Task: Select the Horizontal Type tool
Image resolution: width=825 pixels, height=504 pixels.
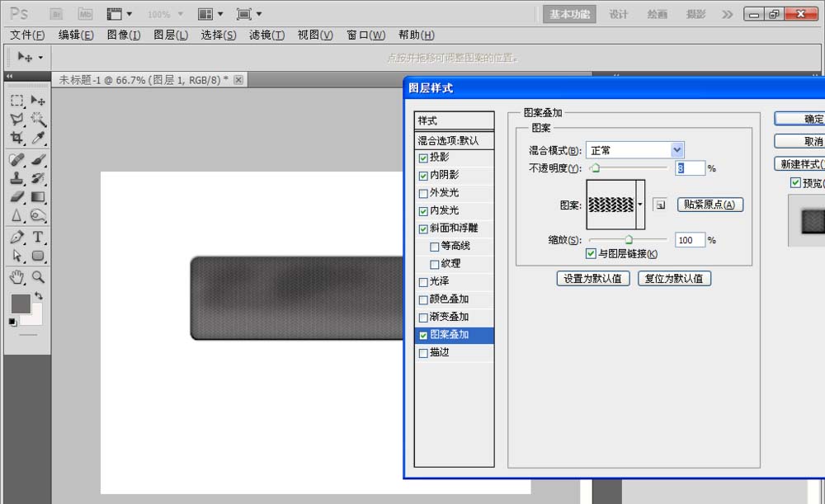Action: [x=38, y=238]
